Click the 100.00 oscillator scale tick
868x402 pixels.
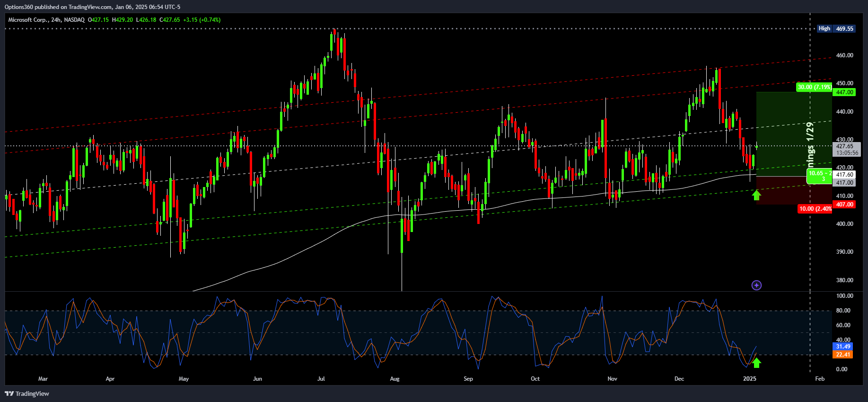coord(844,296)
